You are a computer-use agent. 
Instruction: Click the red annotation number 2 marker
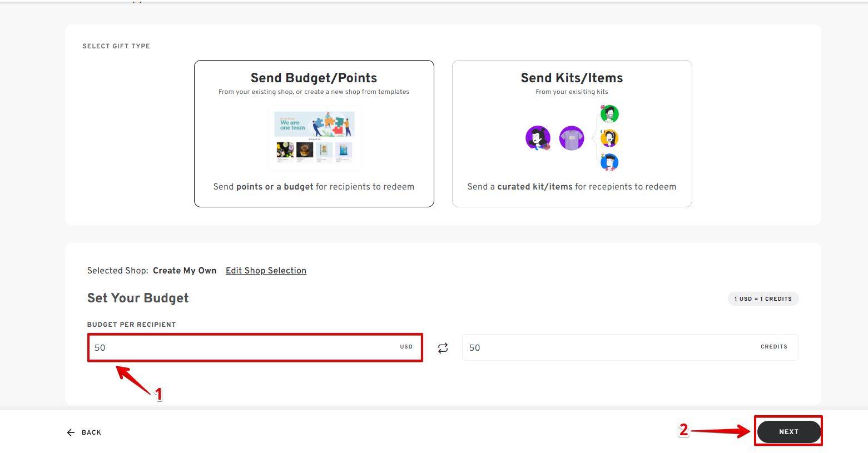point(684,430)
